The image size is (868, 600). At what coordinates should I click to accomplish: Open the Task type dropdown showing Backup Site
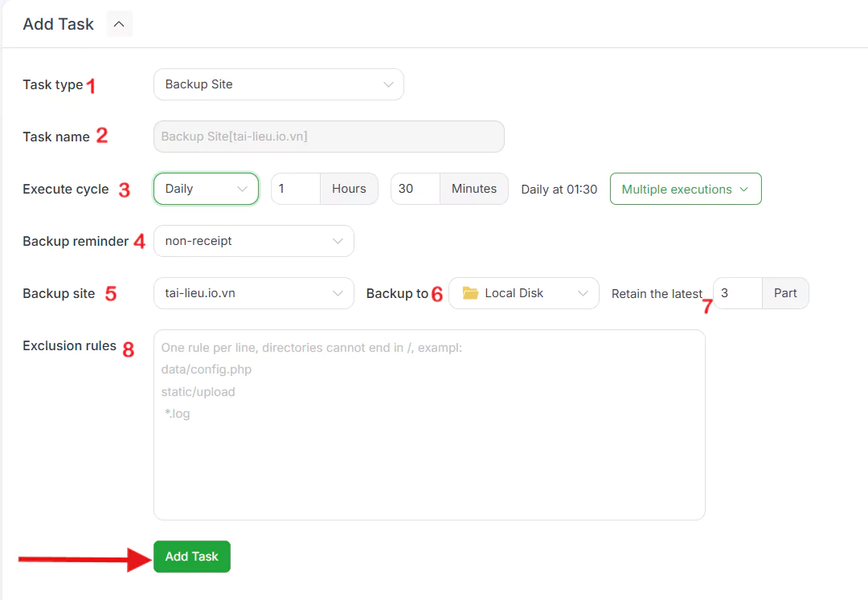pos(278,84)
